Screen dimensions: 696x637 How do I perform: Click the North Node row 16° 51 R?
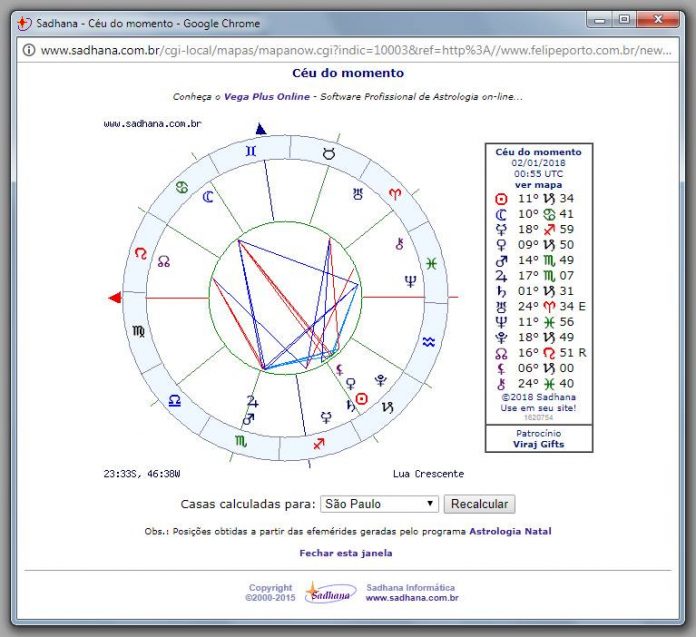pyautogui.click(x=539, y=353)
